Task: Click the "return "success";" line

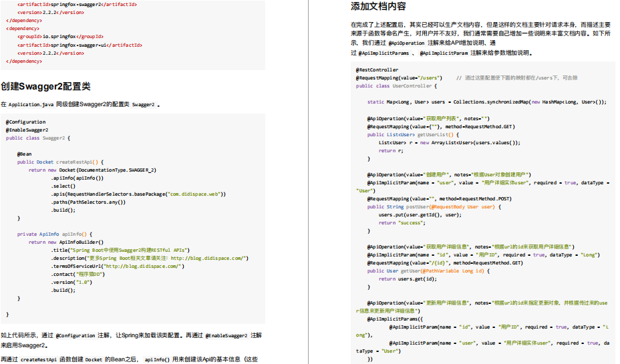Action: pyautogui.click(x=402, y=223)
